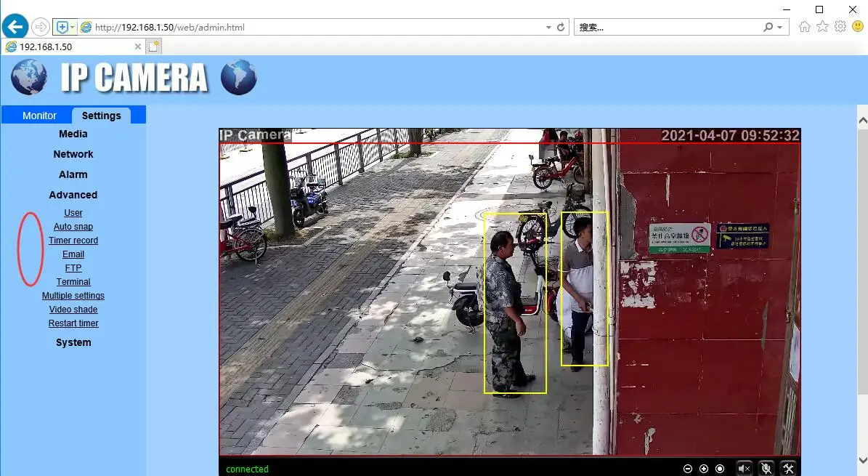Open the shield security icon in address bar
868x476 pixels.
pyautogui.click(x=62, y=27)
